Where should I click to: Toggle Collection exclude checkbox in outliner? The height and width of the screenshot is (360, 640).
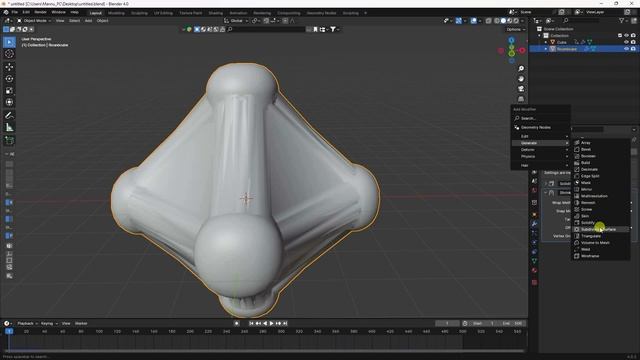click(620, 36)
